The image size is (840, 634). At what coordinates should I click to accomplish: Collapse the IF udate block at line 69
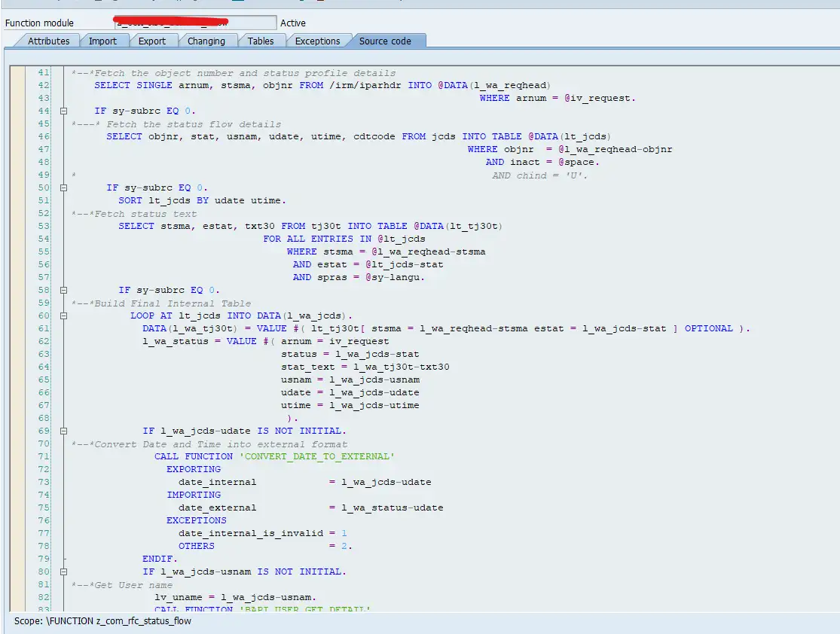(63, 431)
